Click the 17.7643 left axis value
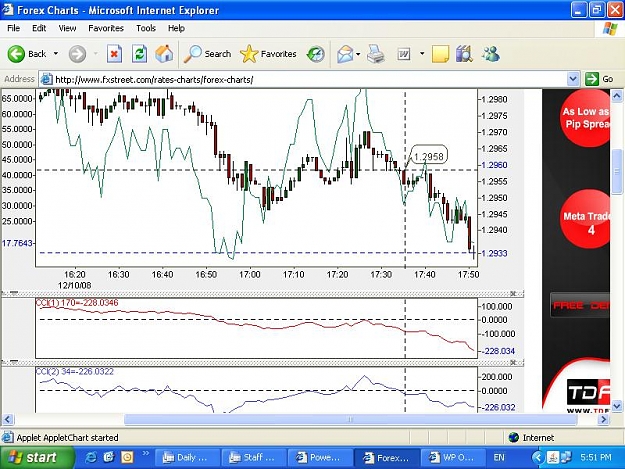The height and width of the screenshot is (469, 625). [x=17, y=243]
